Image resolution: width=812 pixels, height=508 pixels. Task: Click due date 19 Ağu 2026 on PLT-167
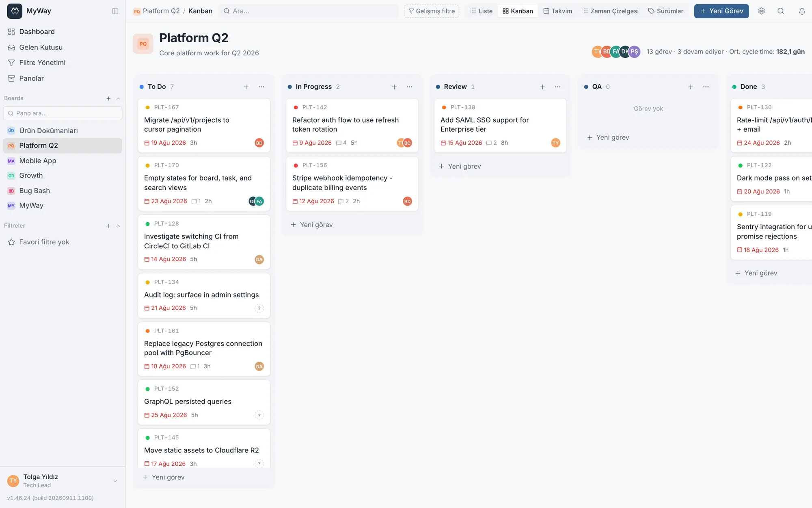(x=165, y=143)
